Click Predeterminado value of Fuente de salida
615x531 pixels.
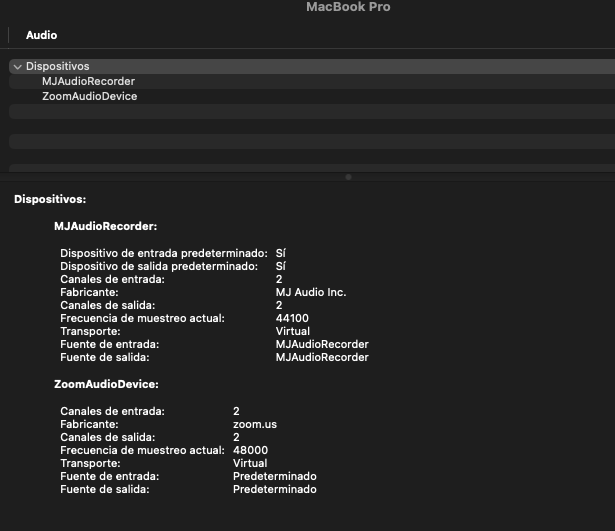coord(275,489)
